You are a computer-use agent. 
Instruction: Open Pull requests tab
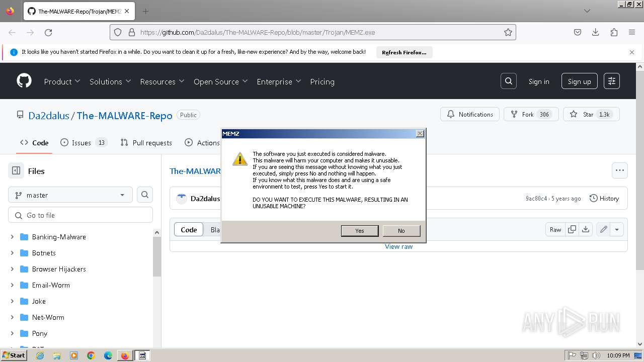pos(146,143)
